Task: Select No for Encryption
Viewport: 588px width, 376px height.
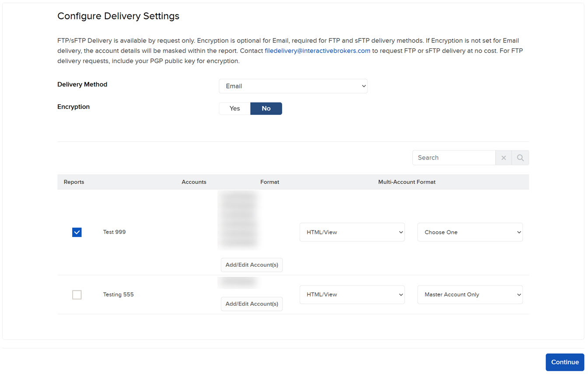Action: (x=266, y=108)
